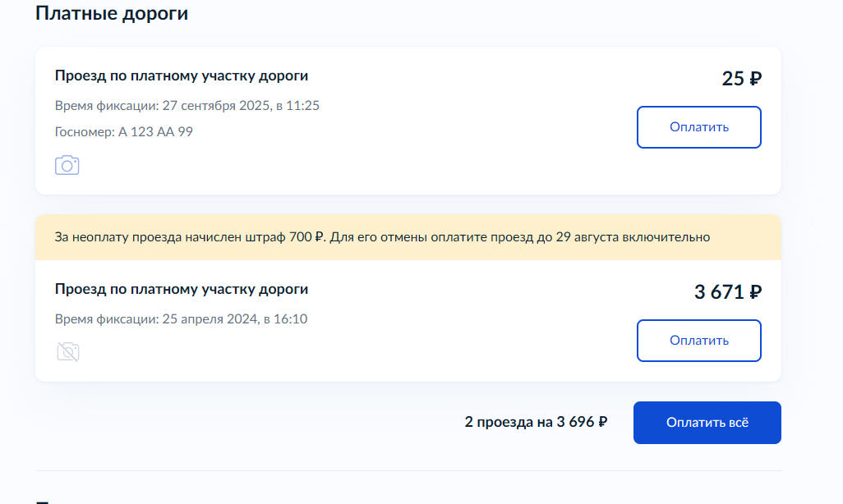Viewport: 843px width, 504px height.
Task: Click the partially visible heading below the divider
Action: click(43, 502)
